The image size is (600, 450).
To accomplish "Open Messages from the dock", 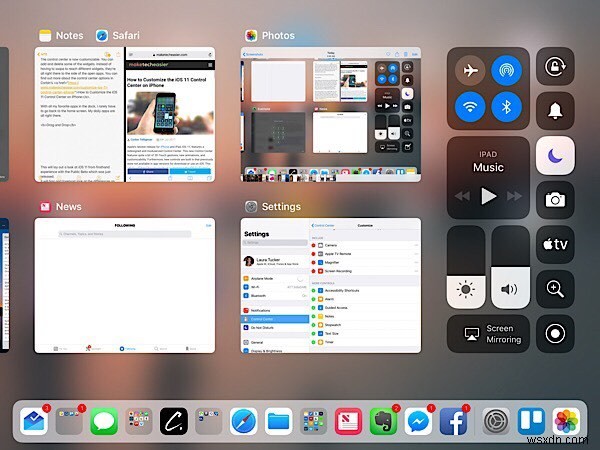I will (x=104, y=421).
